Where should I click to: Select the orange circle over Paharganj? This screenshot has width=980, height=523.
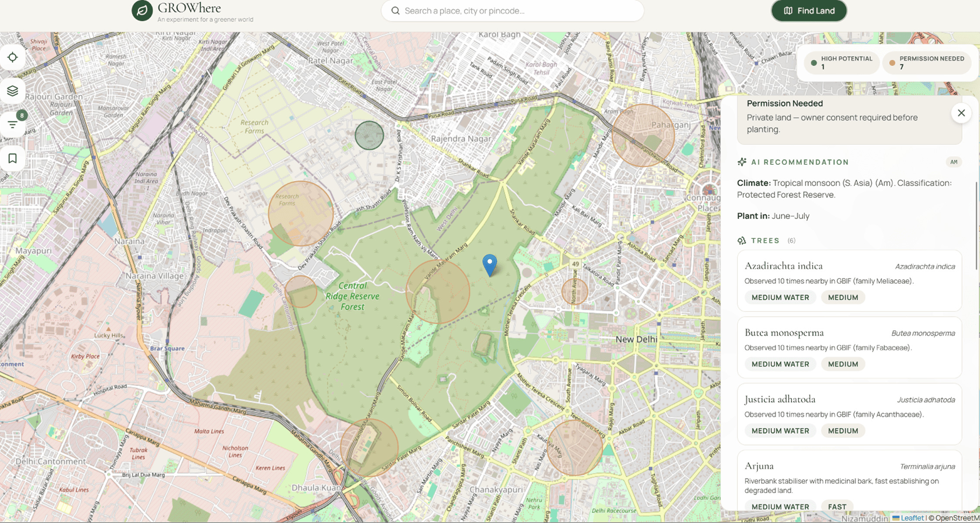point(643,135)
